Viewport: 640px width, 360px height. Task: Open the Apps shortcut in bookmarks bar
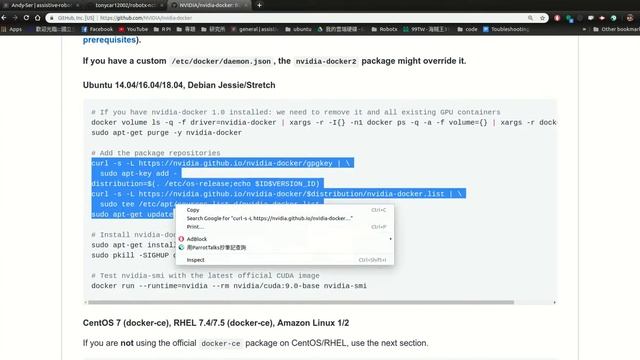pos(11,29)
